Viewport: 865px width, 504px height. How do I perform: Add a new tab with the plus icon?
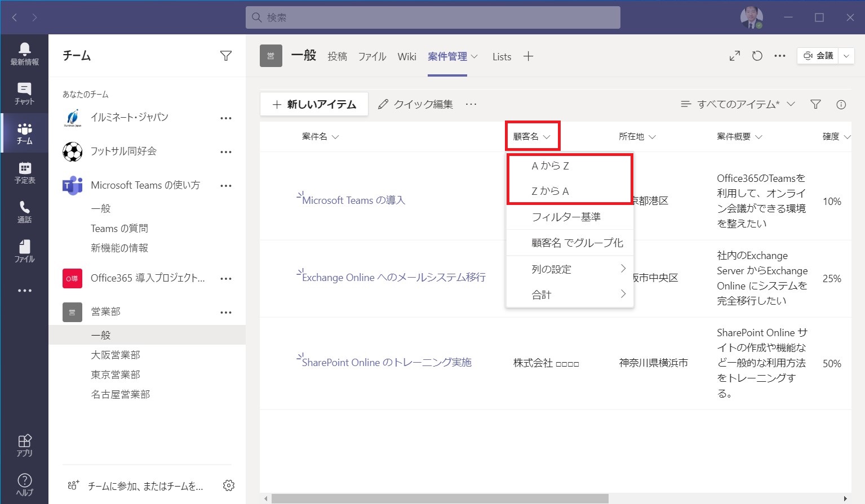[x=528, y=56]
